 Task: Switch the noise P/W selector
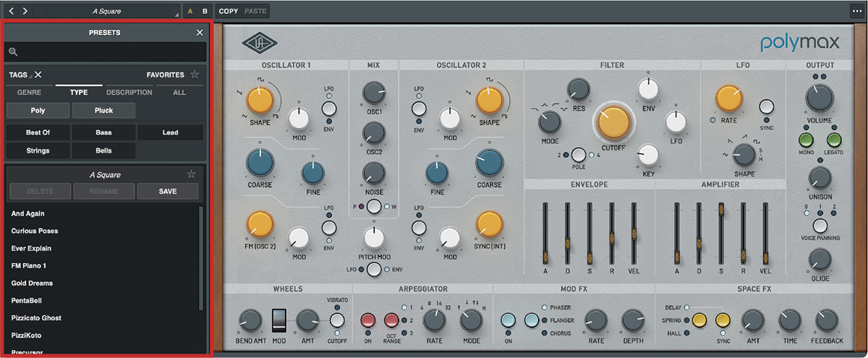point(373,207)
